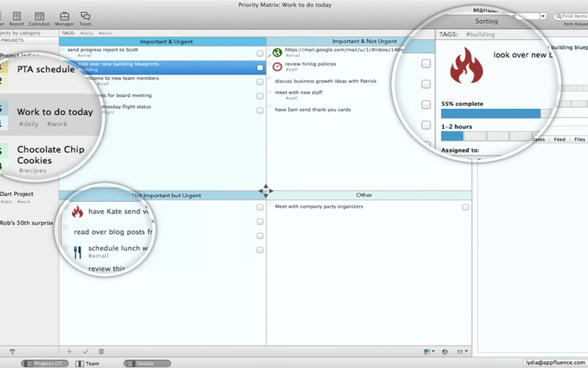Select the PTA schedule project
588x368 pixels.
point(46,70)
